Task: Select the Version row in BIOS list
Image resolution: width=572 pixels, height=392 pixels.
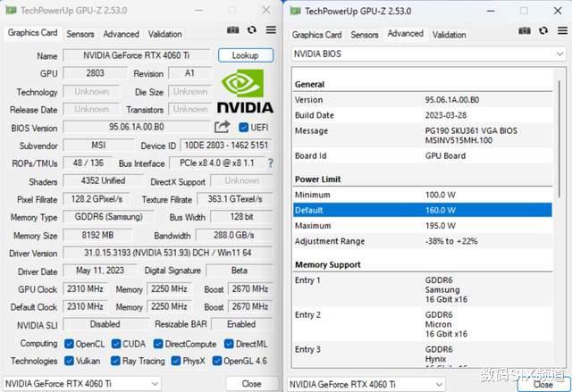Action: pyautogui.click(x=423, y=100)
